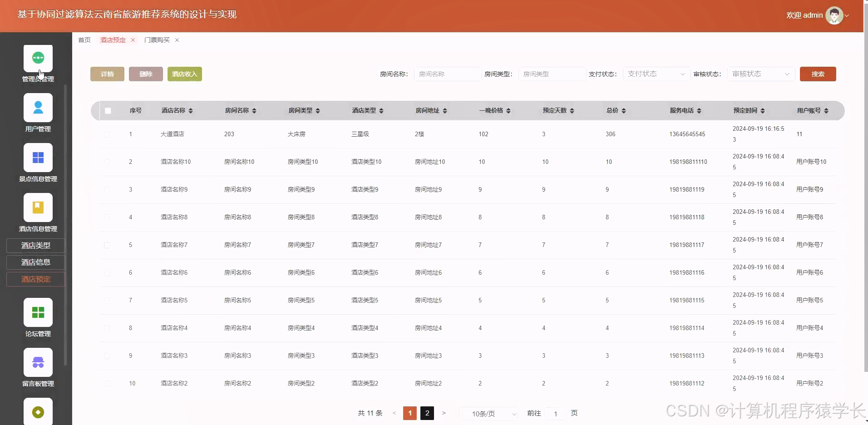
Task: Sort by 预定天数 column arrows
Action: tap(572, 111)
